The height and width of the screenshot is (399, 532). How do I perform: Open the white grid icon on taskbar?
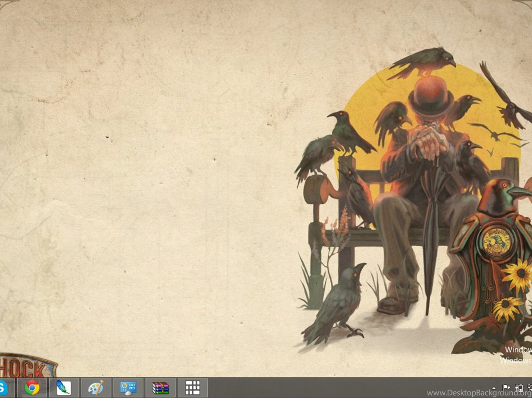(x=192, y=388)
